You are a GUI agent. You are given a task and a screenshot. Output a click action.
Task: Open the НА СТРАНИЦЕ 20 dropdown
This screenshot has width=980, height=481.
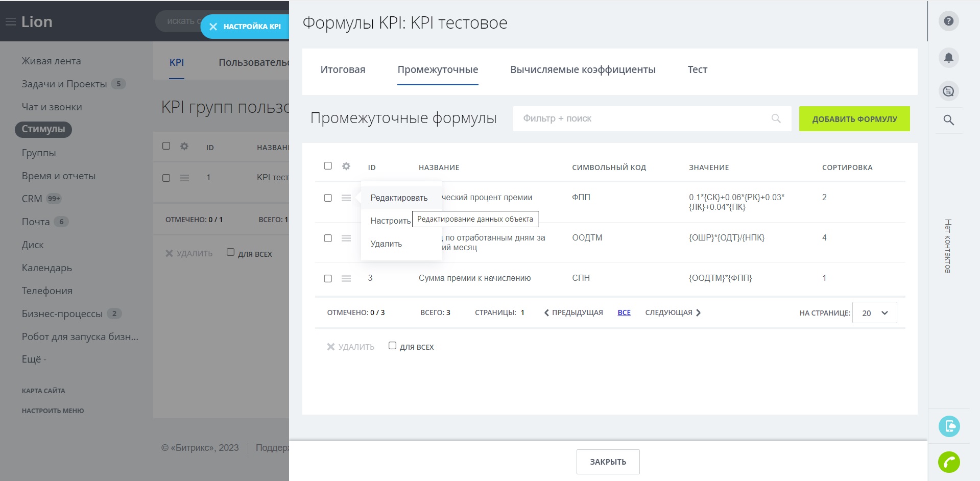[874, 313]
